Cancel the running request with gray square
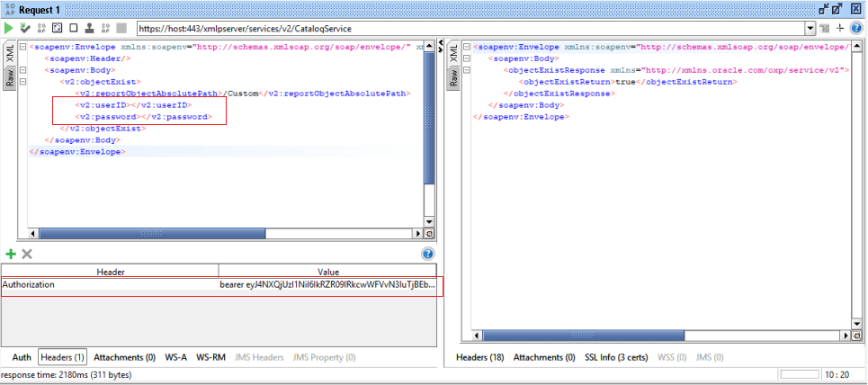Screen dimensions: 868x385 pos(121,28)
